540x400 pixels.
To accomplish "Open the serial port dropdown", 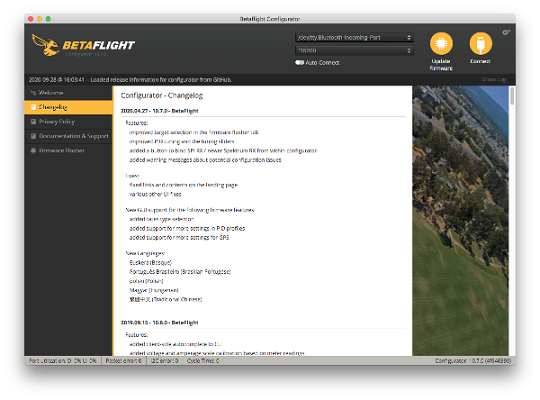I will tap(354, 37).
